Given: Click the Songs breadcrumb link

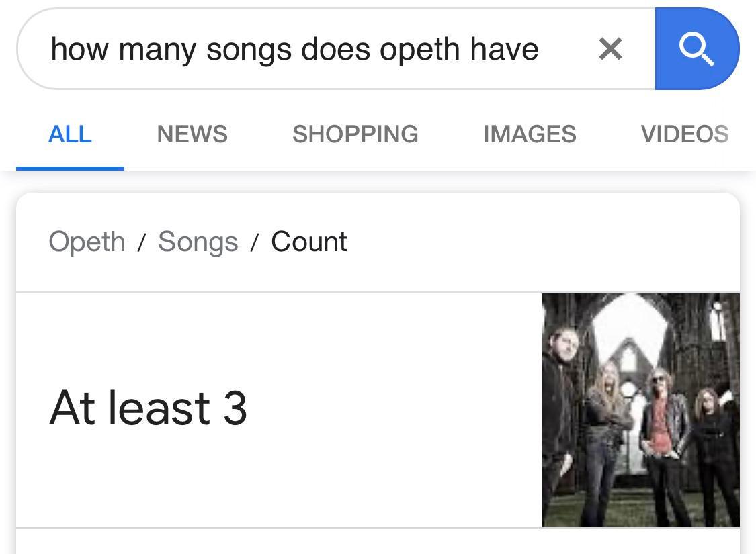Looking at the screenshot, I should tap(198, 241).
